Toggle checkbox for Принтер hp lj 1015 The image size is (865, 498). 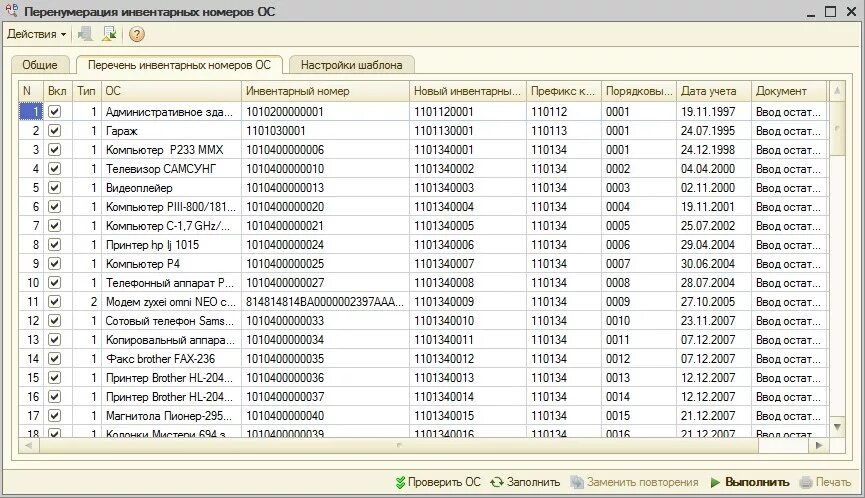click(x=55, y=244)
